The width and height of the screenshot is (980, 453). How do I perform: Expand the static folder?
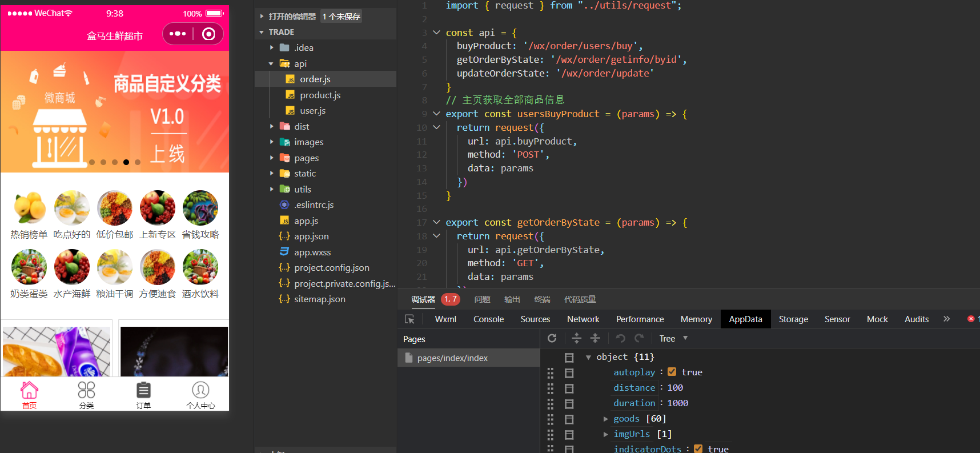point(271,174)
